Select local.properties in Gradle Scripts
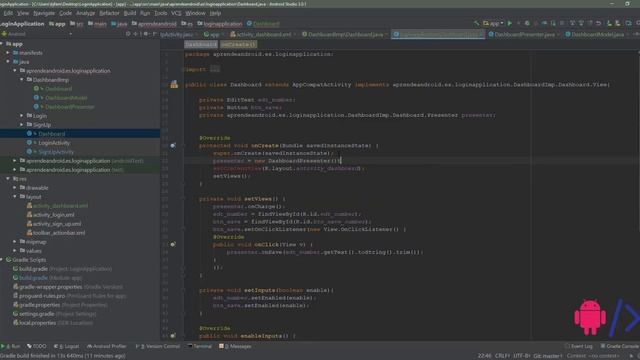 click(x=37, y=323)
